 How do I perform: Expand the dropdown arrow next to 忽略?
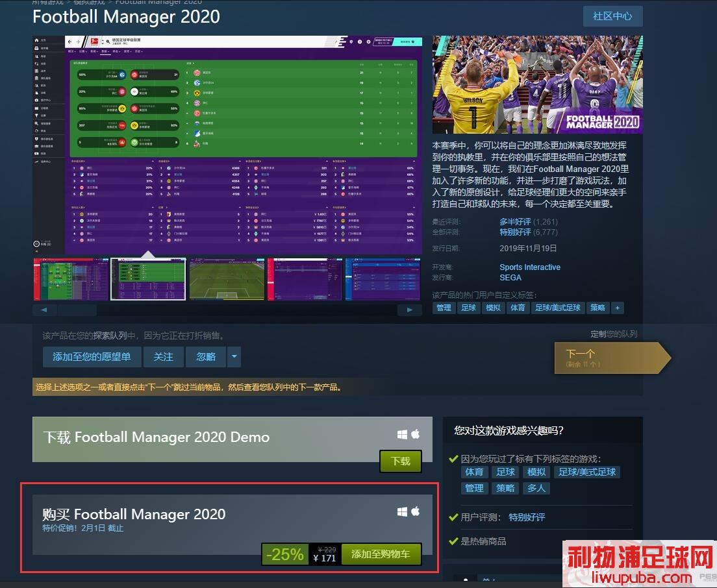click(x=234, y=357)
